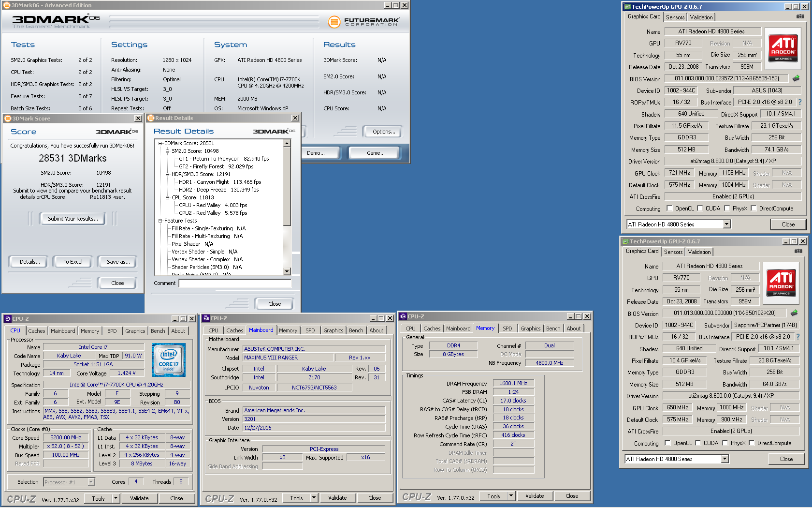Click the ATI Radeon logo in top GPU-Z

coord(783,48)
